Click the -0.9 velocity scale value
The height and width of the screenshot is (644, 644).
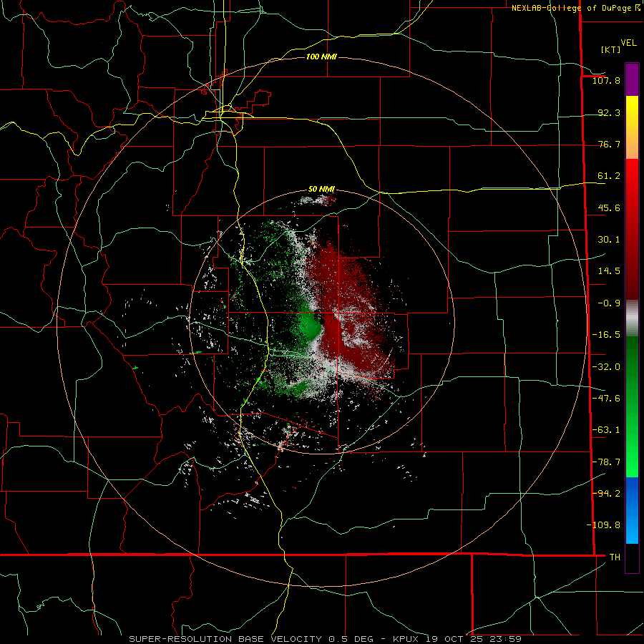[x=609, y=303]
